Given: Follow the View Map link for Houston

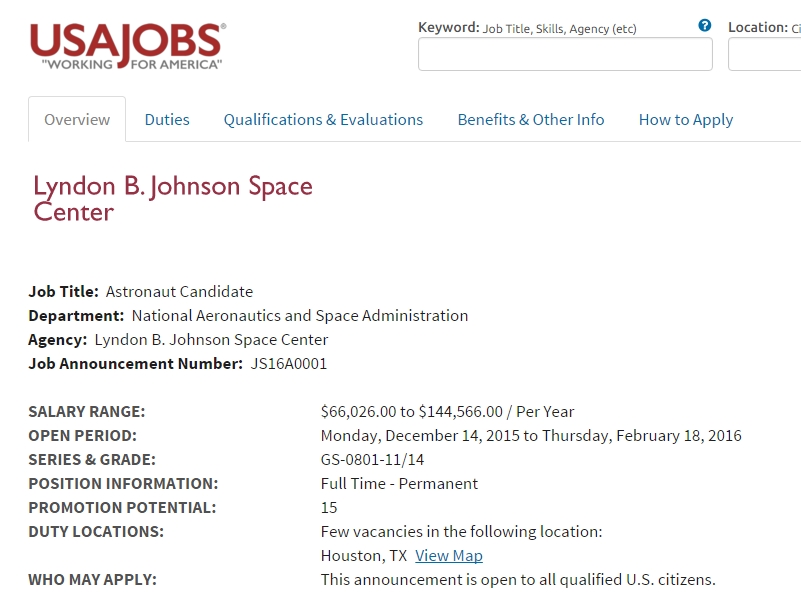Looking at the screenshot, I should 449,556.
